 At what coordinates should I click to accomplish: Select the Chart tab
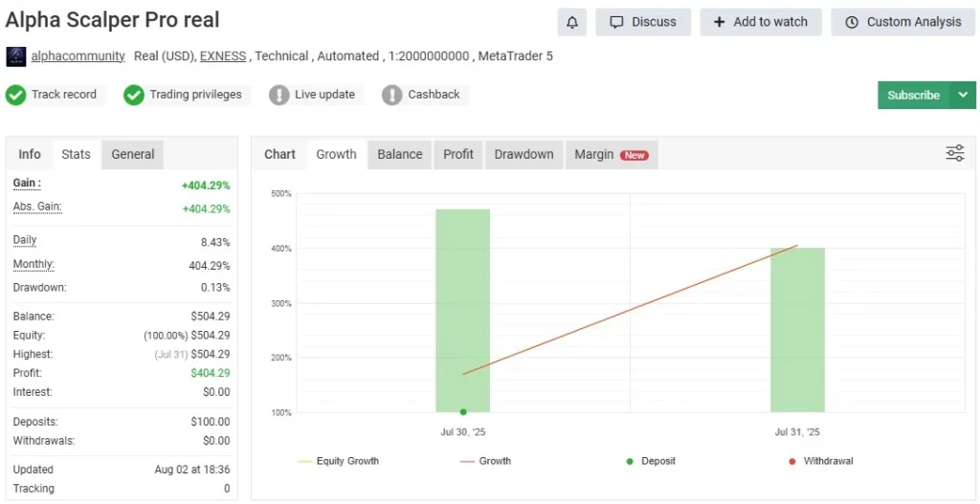tap(279, 154)
